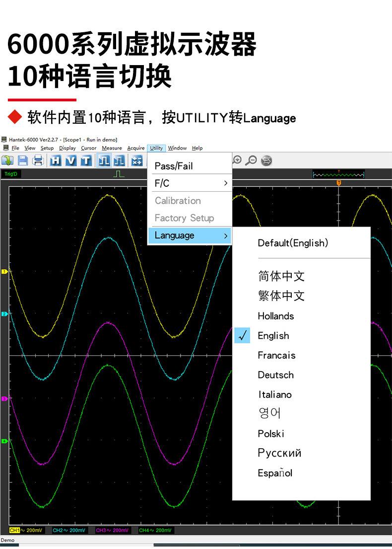Open vertical settings with V icon
Viewport: 392px width, 549px height.
[70, 160]
